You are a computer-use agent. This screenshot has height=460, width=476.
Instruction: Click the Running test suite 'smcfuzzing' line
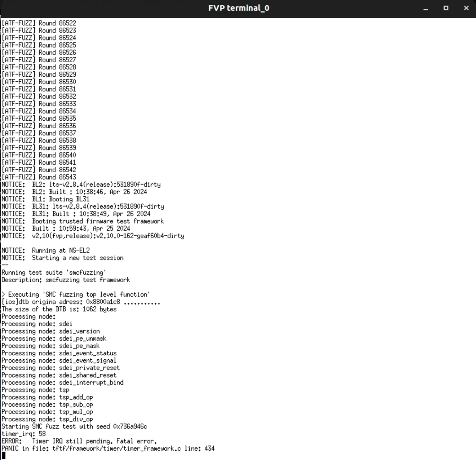54,273
